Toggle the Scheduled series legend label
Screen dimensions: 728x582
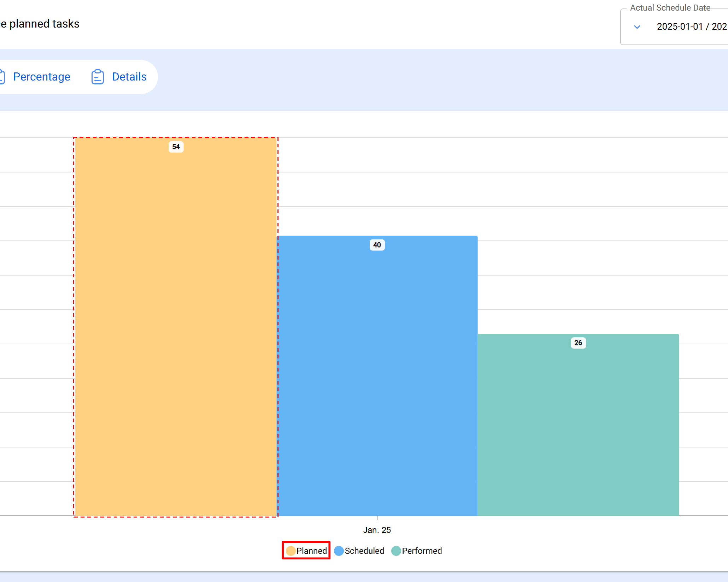coord(364,551)
